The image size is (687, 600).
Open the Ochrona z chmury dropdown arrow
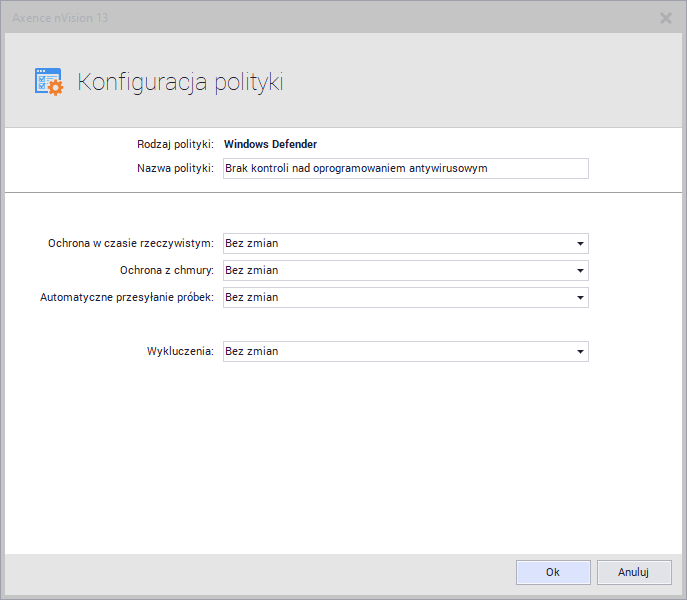tap(579, 270)
